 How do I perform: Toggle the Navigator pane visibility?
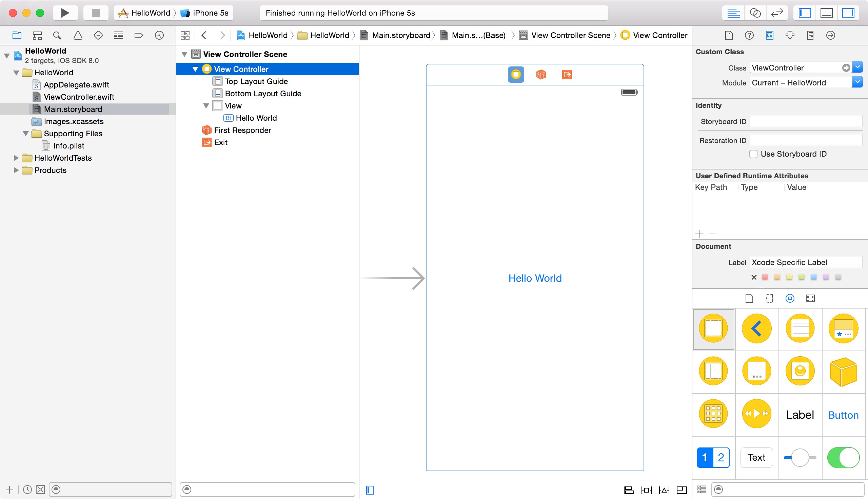tap(805, 13)
